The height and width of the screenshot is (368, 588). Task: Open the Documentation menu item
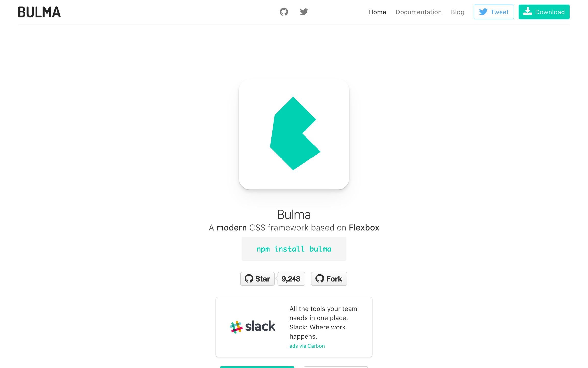[418, 12]
